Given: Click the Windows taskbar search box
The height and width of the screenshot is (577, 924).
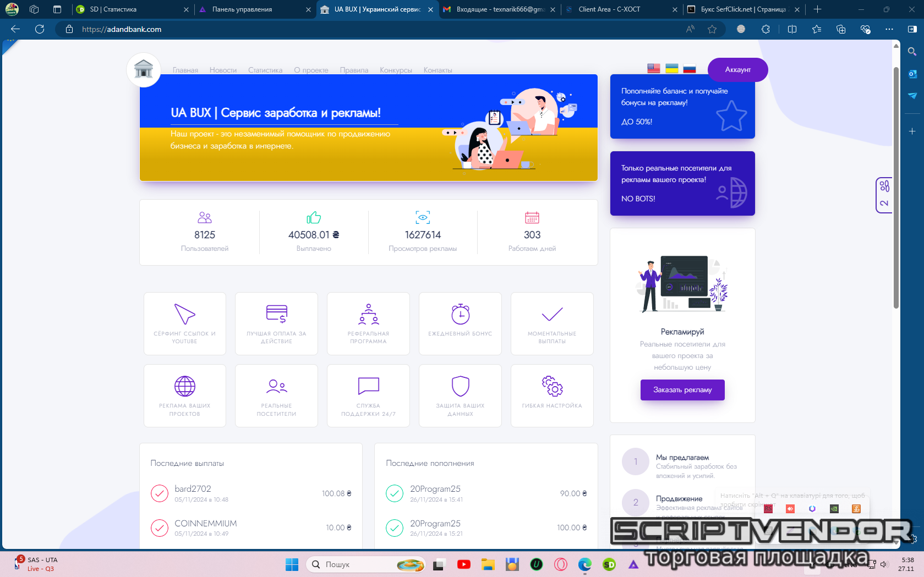Looking at the screenshot, I should (x=366, y=564).
